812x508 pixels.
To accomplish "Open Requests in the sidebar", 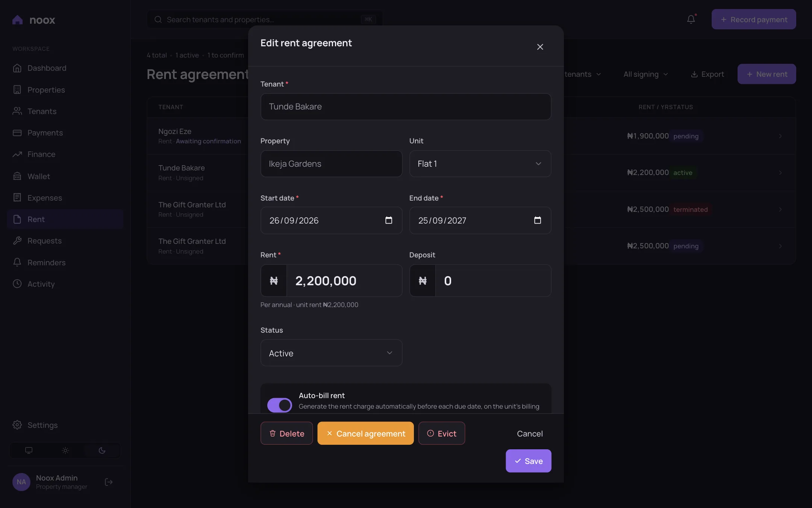I will pos(65,241).
